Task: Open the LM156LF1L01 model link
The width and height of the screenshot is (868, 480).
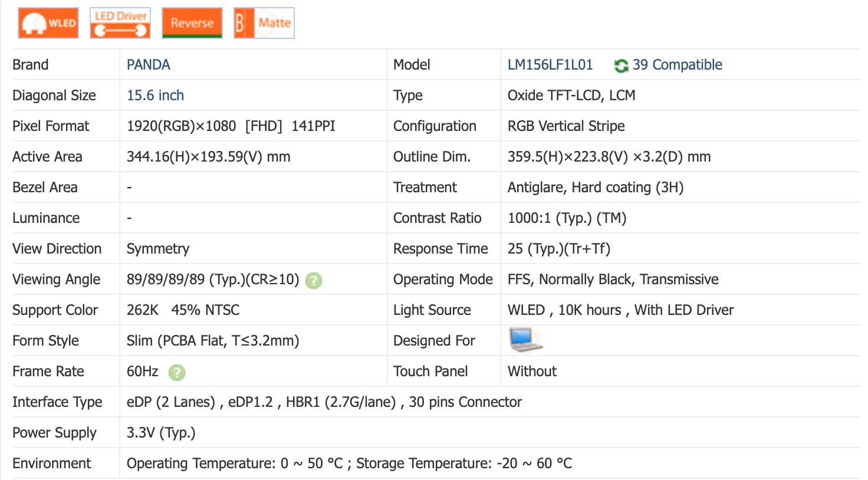Action: [550, 65]
